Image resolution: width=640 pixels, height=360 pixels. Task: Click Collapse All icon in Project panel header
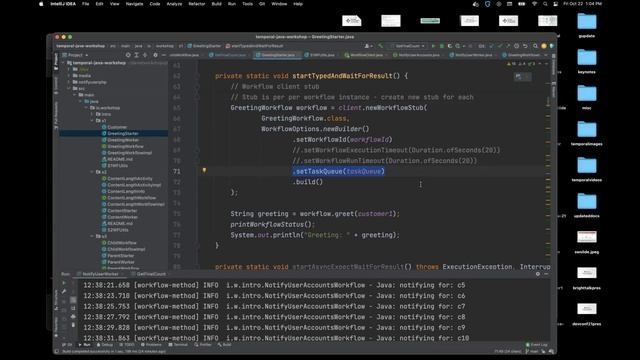click(145, 55)
